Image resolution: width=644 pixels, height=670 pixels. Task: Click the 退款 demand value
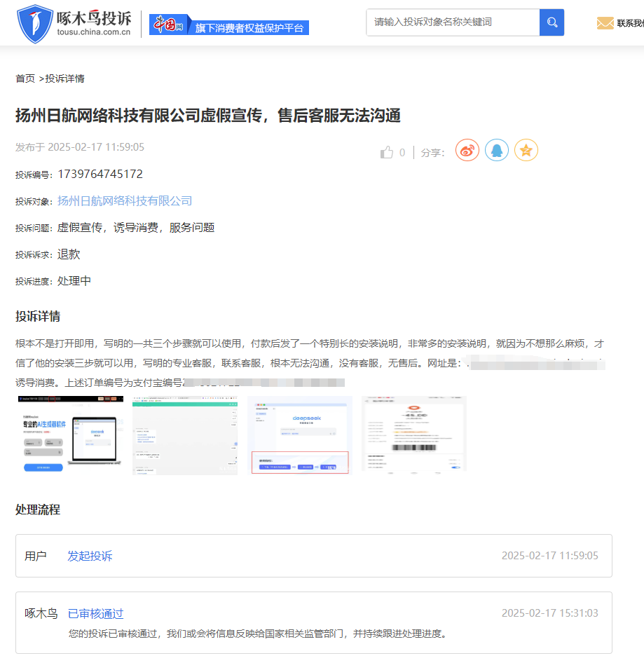pyautogui.click(x=69, y=254)
